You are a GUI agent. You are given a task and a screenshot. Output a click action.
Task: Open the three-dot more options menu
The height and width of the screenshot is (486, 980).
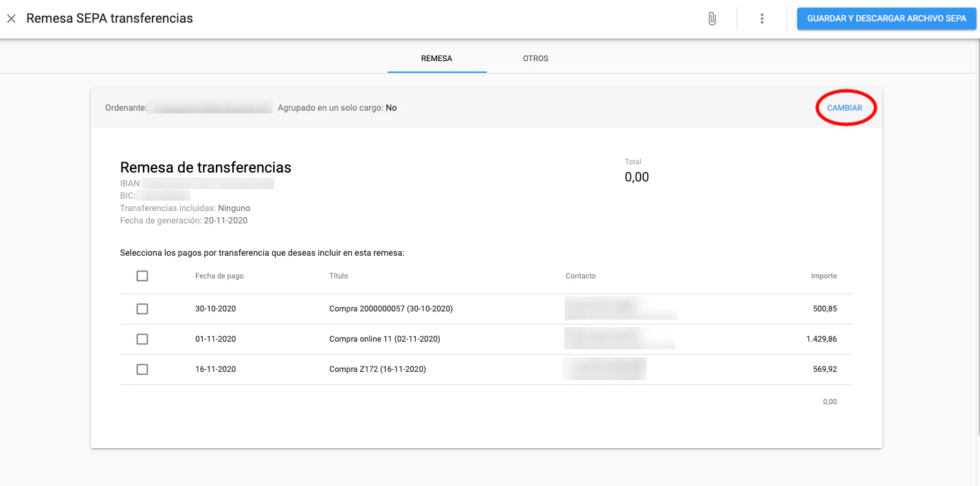click(761, 19)
